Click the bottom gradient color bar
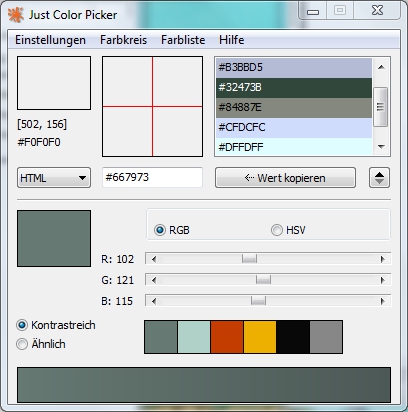Viewport: 408px width, 412px height. tap(204, 385)
